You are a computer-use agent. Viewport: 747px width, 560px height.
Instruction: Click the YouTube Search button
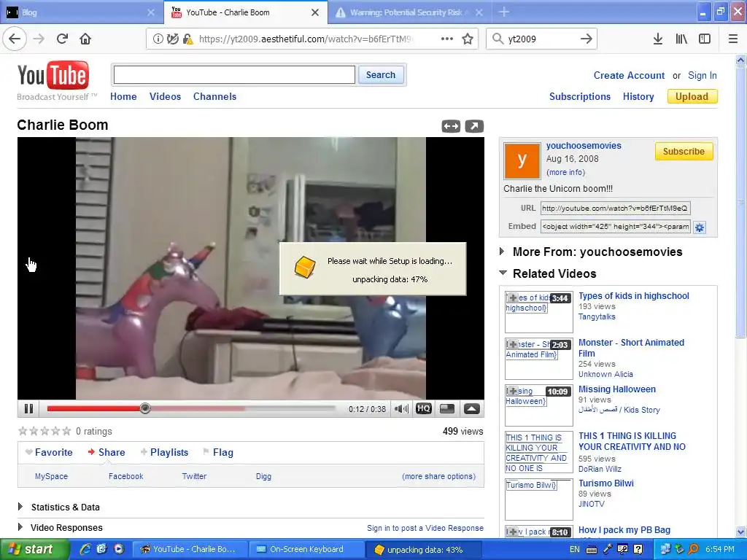tap(381, 75)
